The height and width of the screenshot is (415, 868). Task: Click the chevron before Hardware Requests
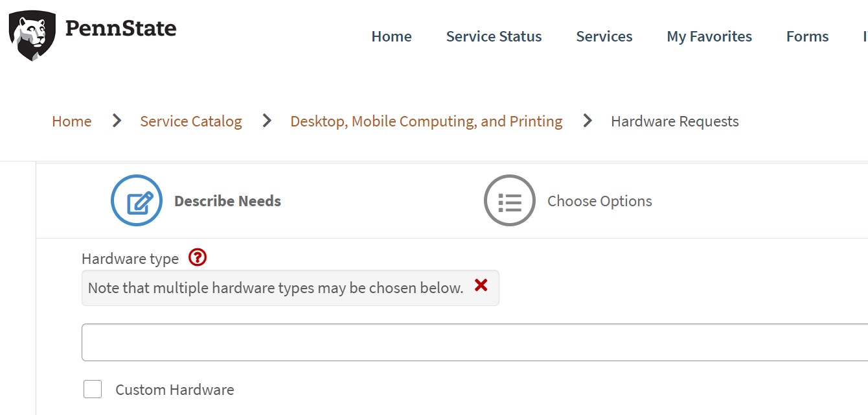(x=588, y=121)
